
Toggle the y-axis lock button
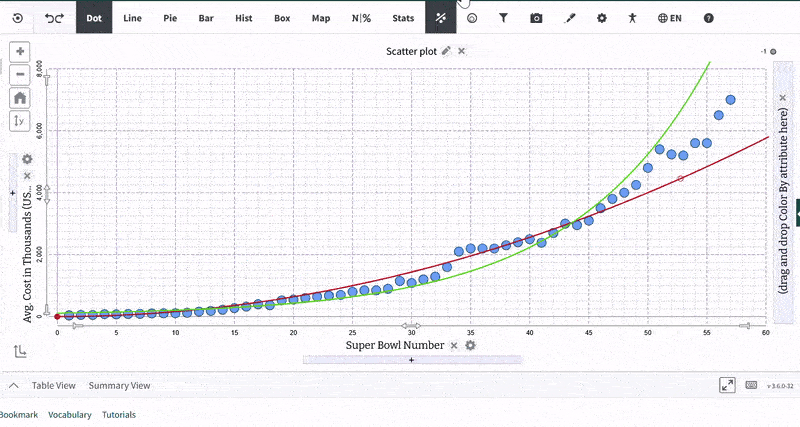pyautogui.click(x=20, y=120)
